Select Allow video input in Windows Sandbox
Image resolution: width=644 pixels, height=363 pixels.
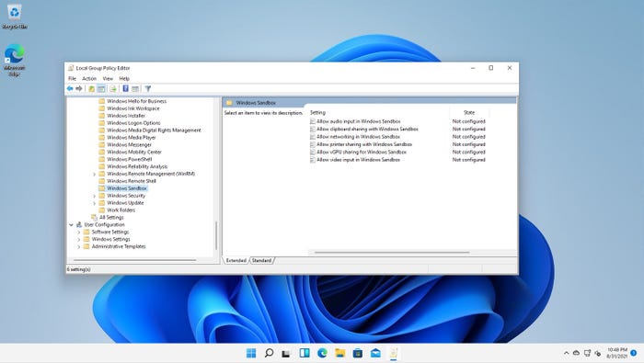pyautogui.click(x=358, y=160)
